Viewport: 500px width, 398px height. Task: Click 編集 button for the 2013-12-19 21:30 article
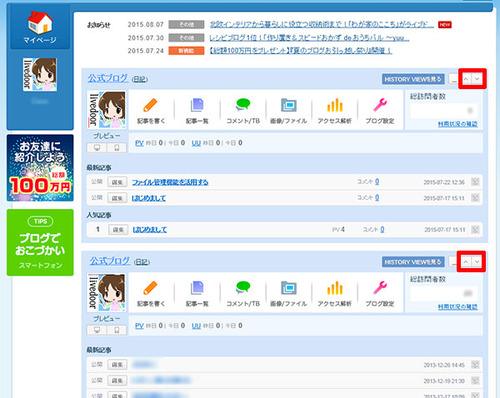pos(117,380)
